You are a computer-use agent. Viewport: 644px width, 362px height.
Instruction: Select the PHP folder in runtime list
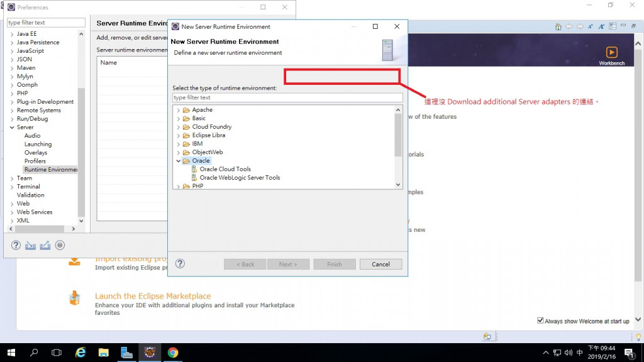click(197, 186)
